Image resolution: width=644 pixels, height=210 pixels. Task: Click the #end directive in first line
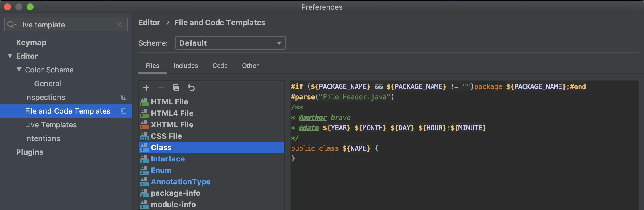point(578,87)
